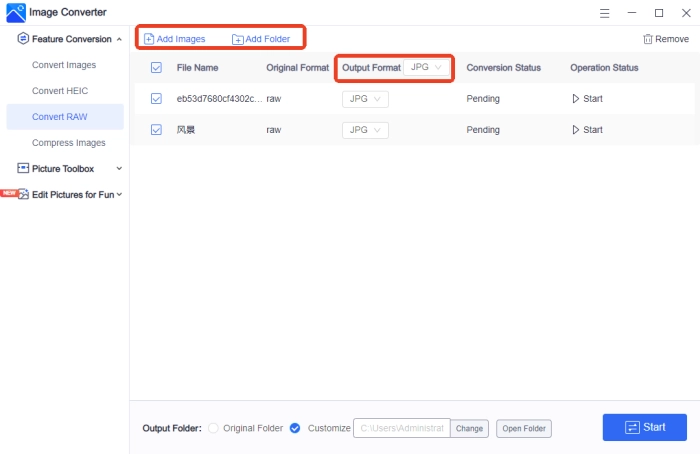Click the Image Converter app logo
The image size is (700, 454).
click(x=16, y=13)
